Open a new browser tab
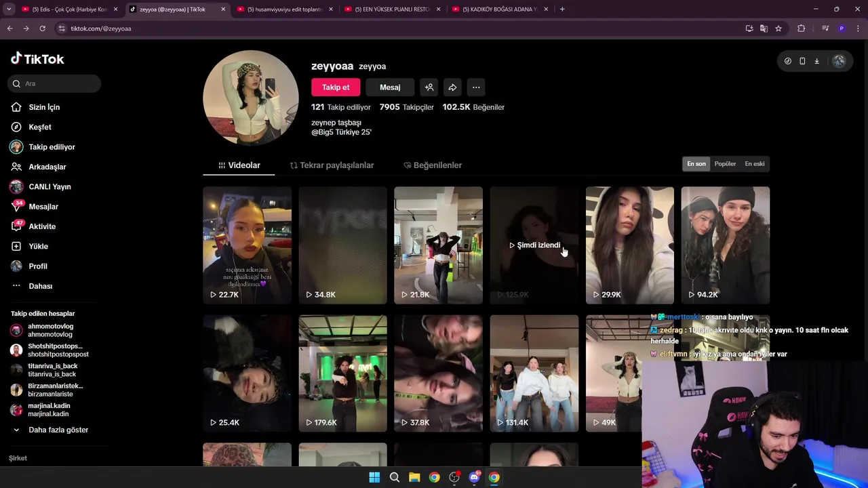 pyautogui.click(x=562, y=9)
